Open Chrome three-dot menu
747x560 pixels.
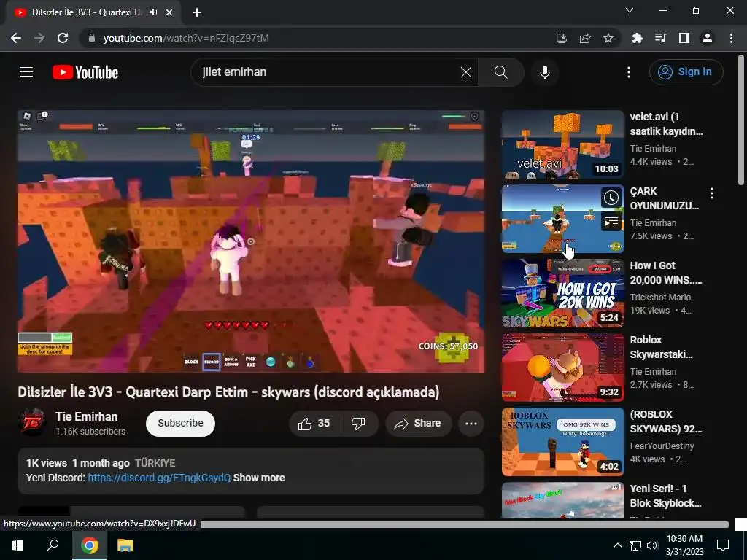[x=731, y=38]
